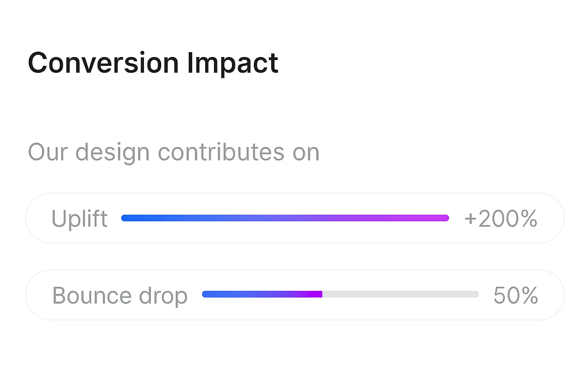This screenshot has height=392, width=588.
Task: Click the Uplift gradient progress bar
Action: tap(285, 218)
